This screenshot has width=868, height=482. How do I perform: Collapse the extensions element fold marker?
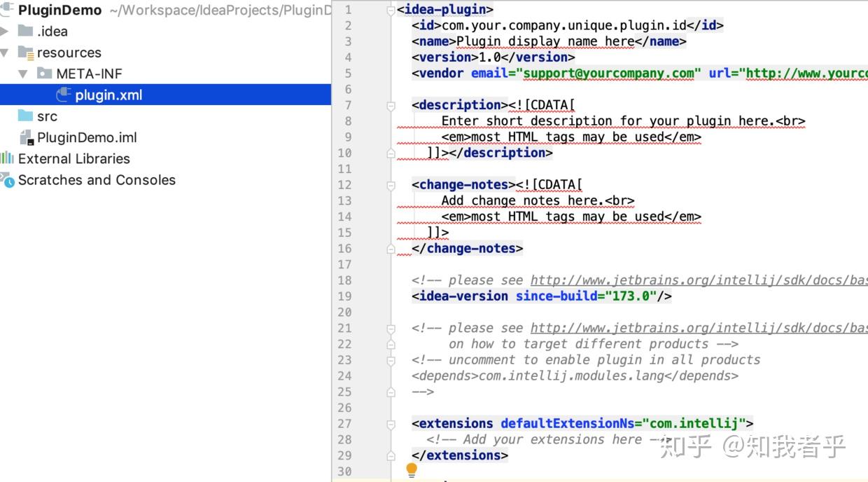click(391, 423)
